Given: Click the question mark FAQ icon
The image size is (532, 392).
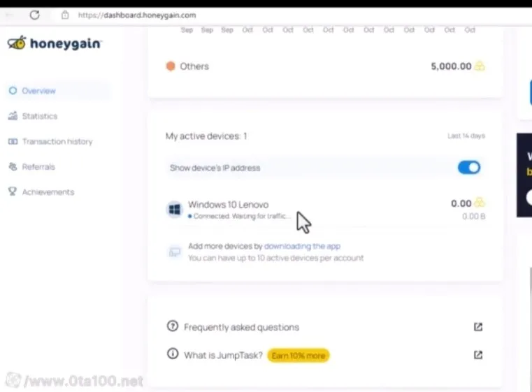Looking at the screenshot, I should (x=173, y=326).
